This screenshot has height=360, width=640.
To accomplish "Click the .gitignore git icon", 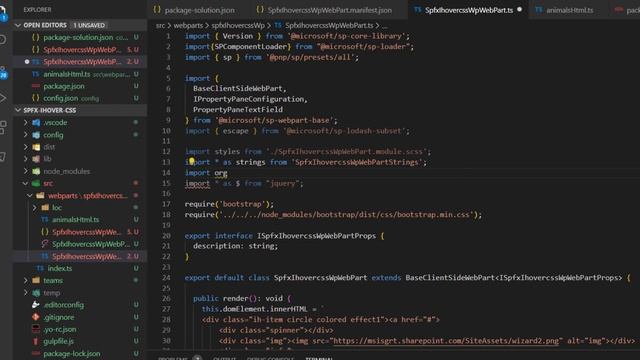I will click(x=36, y=317).
